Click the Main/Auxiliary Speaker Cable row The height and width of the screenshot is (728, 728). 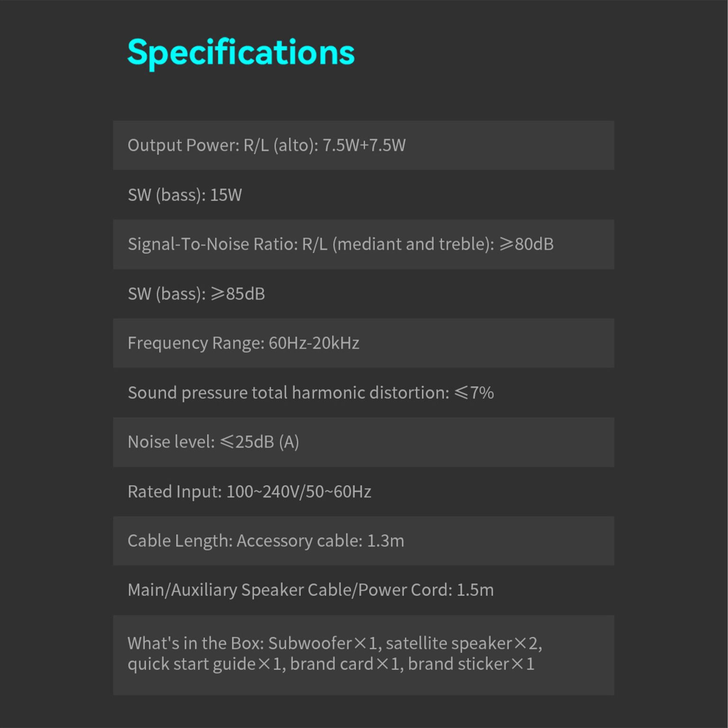coord(310,590)
